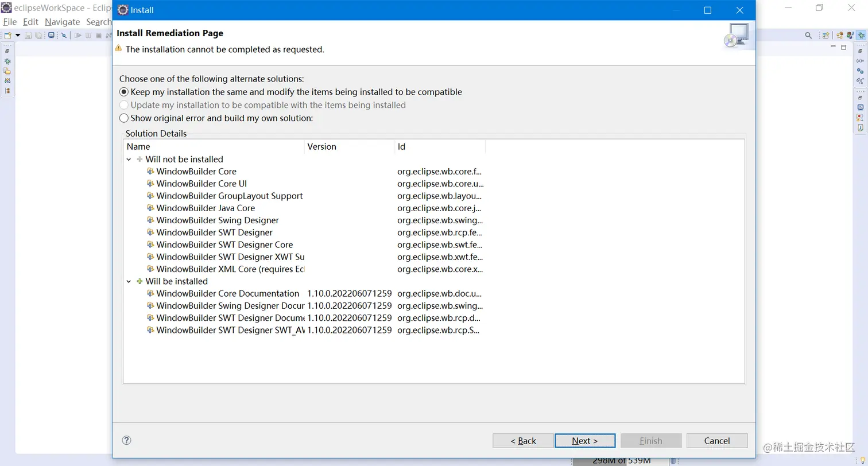
Task: Click the Terminate stop icon in Eclipse toolbar
Action: (99, 36)
